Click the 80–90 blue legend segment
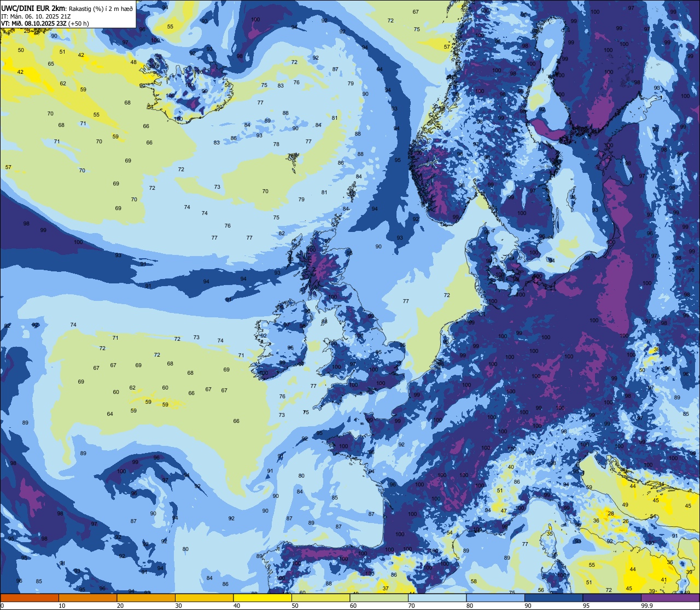Viewport: 700px width, 610px height. [x=495, y=598]
